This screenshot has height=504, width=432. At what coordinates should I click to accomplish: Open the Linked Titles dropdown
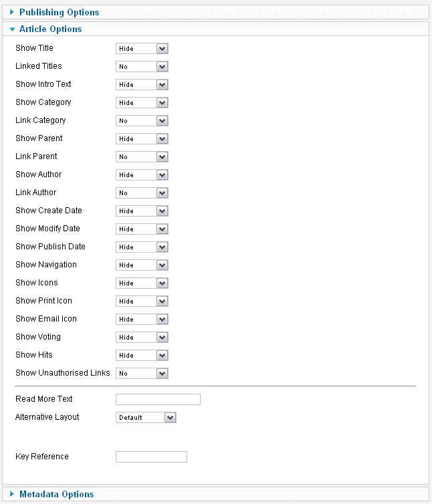(x=142, y=67)
